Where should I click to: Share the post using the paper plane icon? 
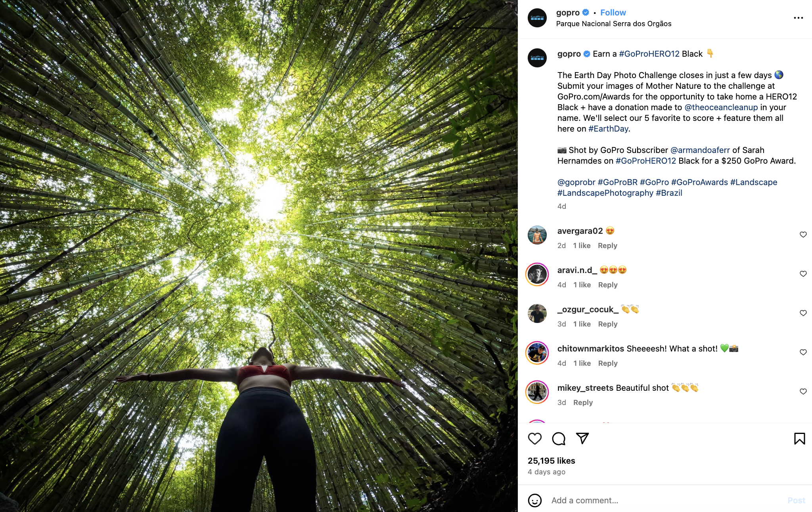point(583,439)
